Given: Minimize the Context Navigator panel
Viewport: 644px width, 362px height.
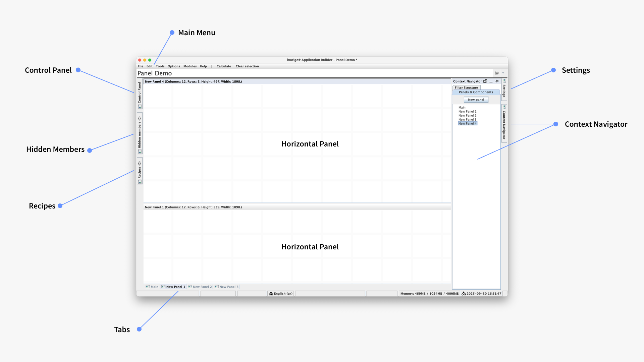Looking at the screenshot, I should [x=491, y=81].
